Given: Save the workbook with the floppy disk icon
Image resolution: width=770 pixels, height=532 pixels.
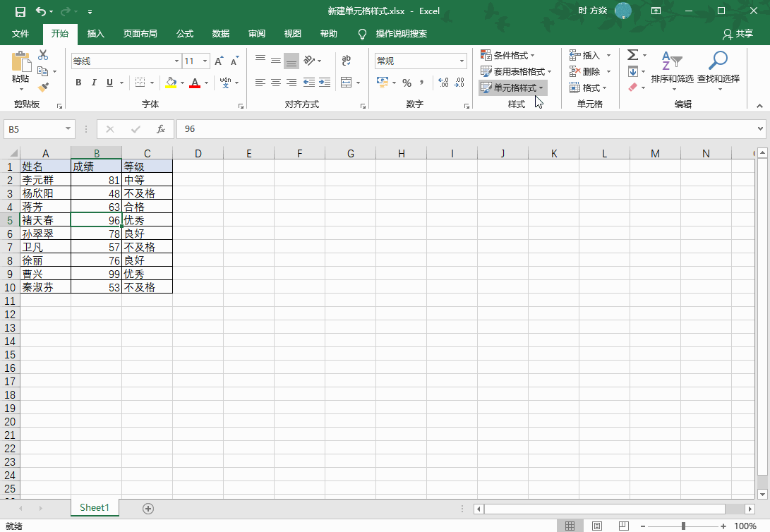Looking at the screenshot, I should tap(20, 11).
